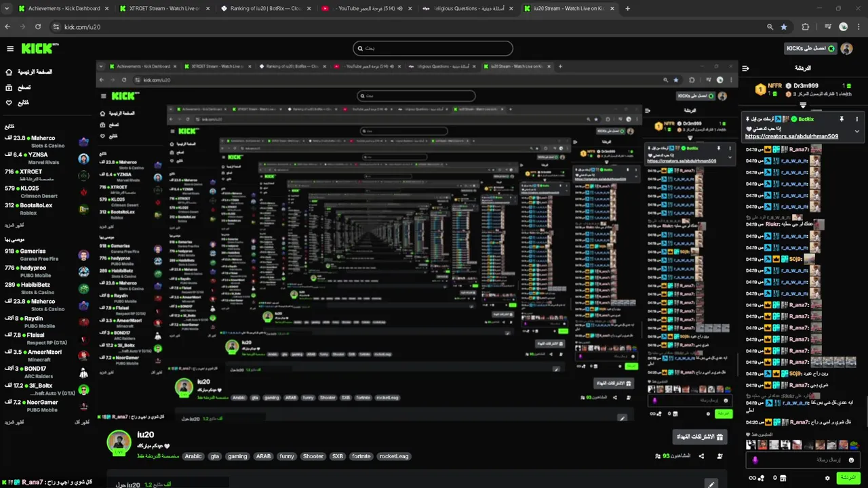Image resolution: width=868 pixels, height=488 pixels.
Task: Share the stream using the share icon
Action: point(701,456)
